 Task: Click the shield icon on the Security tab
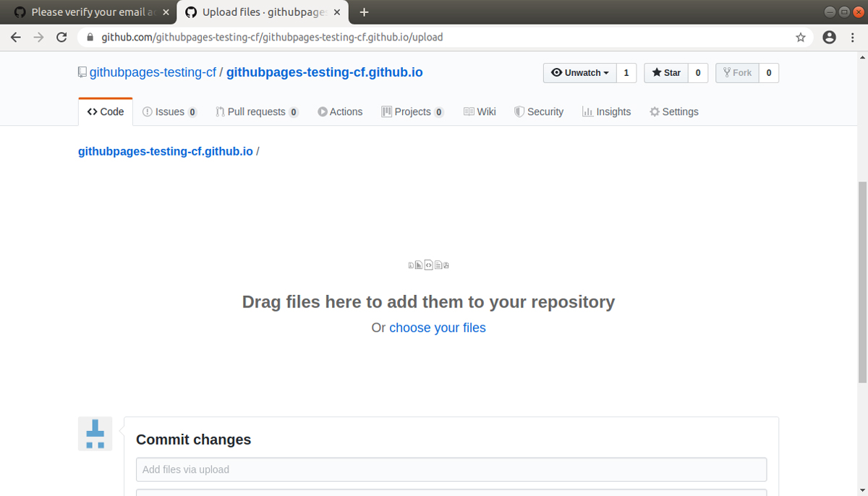point(518,111)
